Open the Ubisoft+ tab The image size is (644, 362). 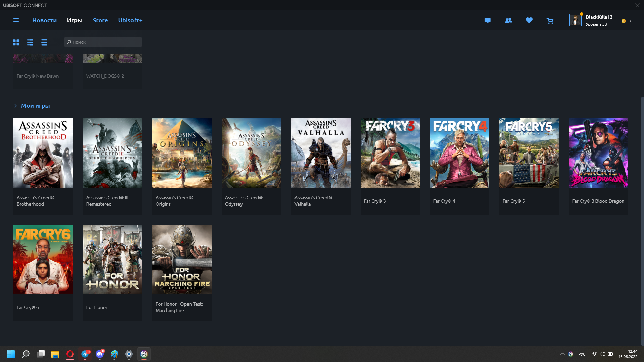click(130, 20)
